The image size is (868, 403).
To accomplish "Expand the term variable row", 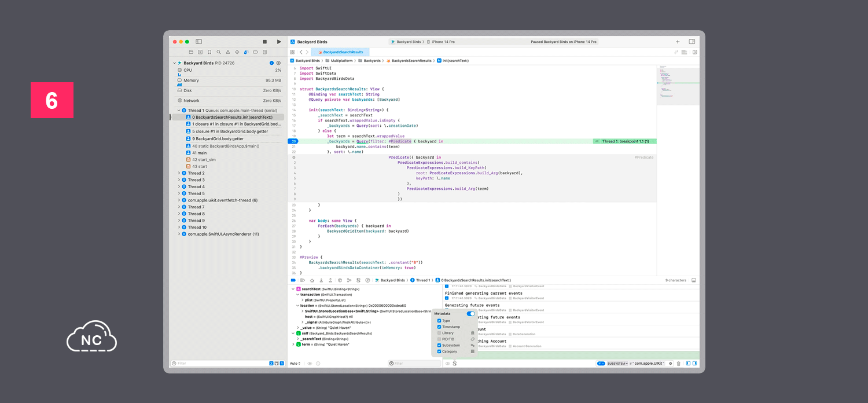I will pos(293,345).
